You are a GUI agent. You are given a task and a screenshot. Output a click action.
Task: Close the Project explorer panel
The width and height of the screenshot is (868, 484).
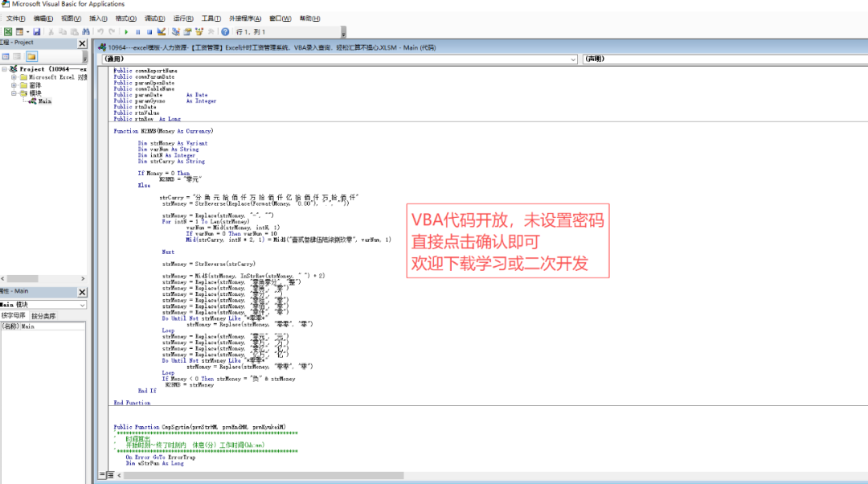82,43
